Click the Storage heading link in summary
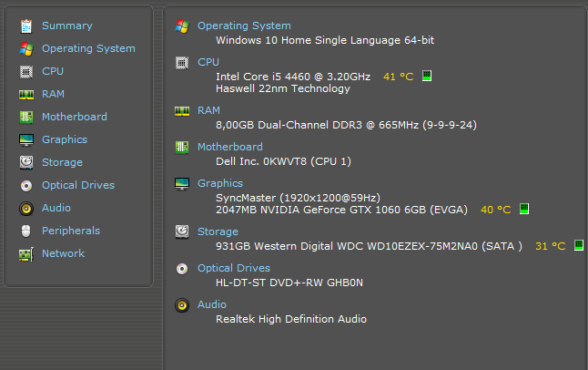The image size is (588, 370). [x=218, y=231]
